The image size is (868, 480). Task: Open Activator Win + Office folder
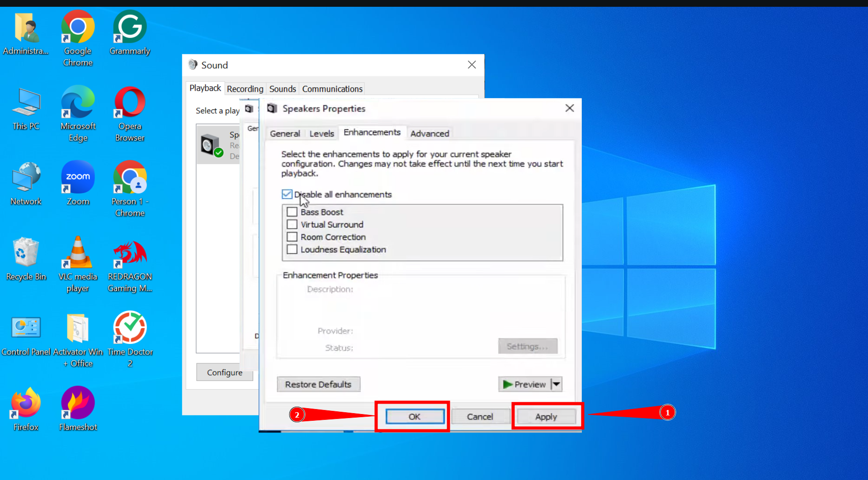(x=78, y=340)
